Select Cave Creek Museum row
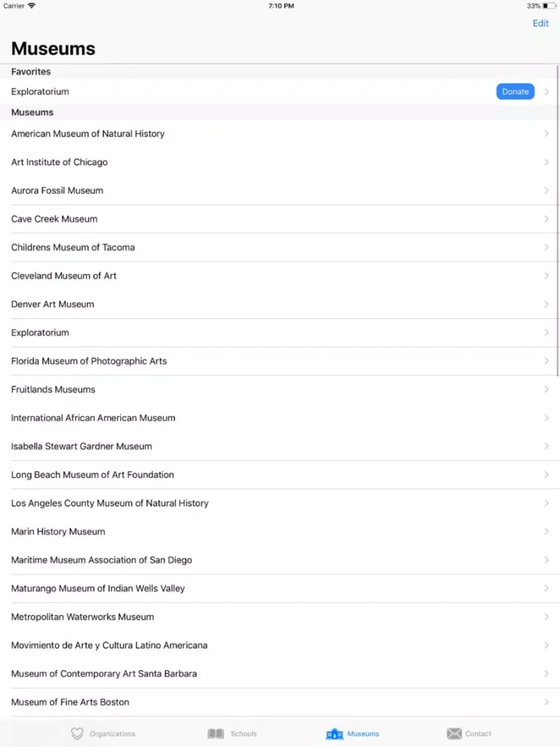The image size is (560, 747). (x=280, y=219)
